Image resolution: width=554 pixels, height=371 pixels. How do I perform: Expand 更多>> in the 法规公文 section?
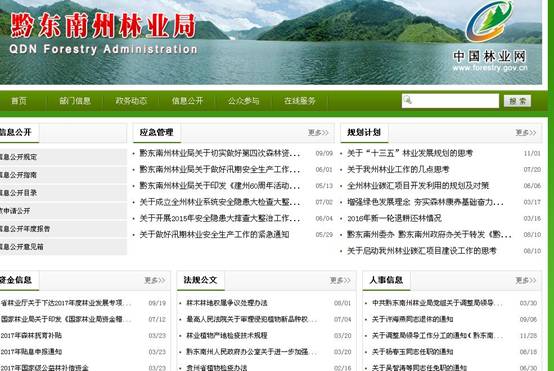pyautogui.click(x=340, y=280)
